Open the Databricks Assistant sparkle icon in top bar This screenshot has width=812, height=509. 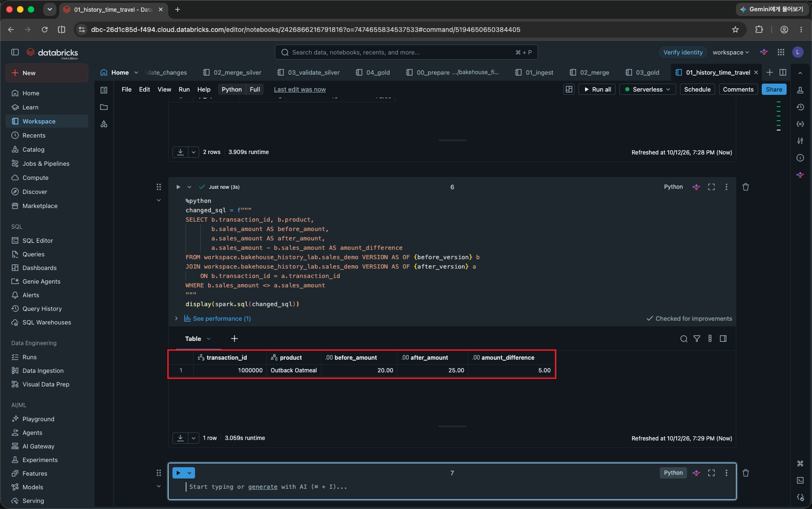[x=764, y=52]
